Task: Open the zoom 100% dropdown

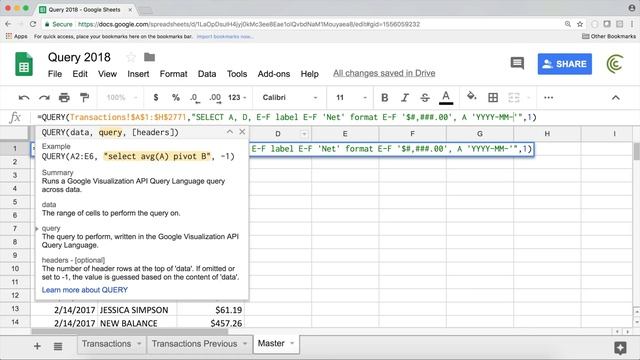Action: pos(122,98)
